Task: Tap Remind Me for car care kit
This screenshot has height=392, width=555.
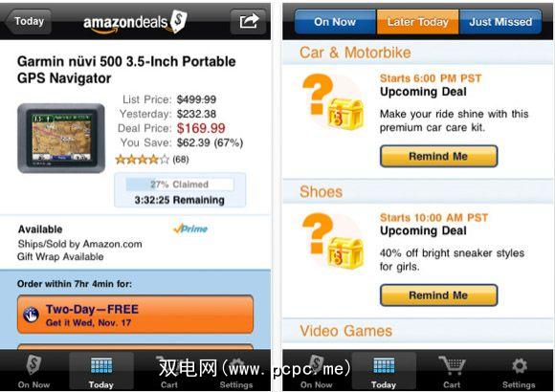Action: [x=438, y=156]
